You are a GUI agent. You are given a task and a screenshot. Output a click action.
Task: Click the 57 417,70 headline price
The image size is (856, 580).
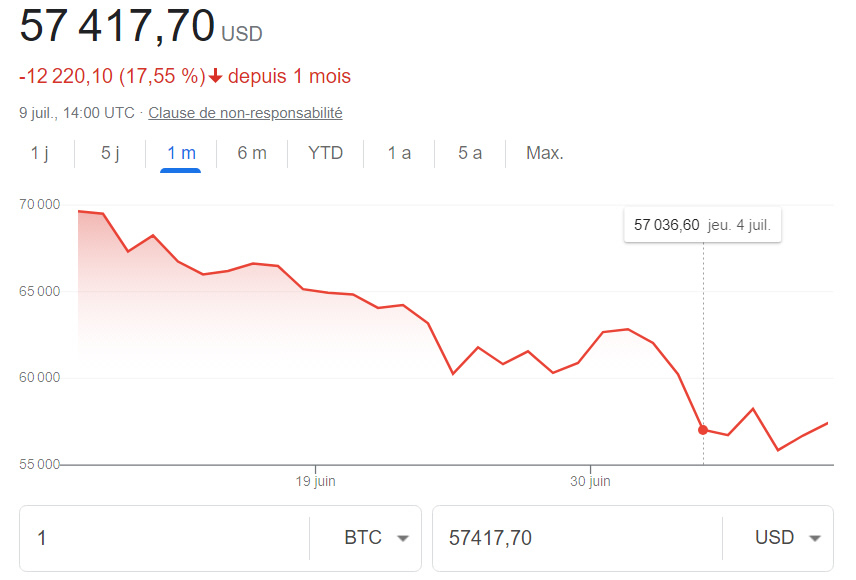point(117,26)
